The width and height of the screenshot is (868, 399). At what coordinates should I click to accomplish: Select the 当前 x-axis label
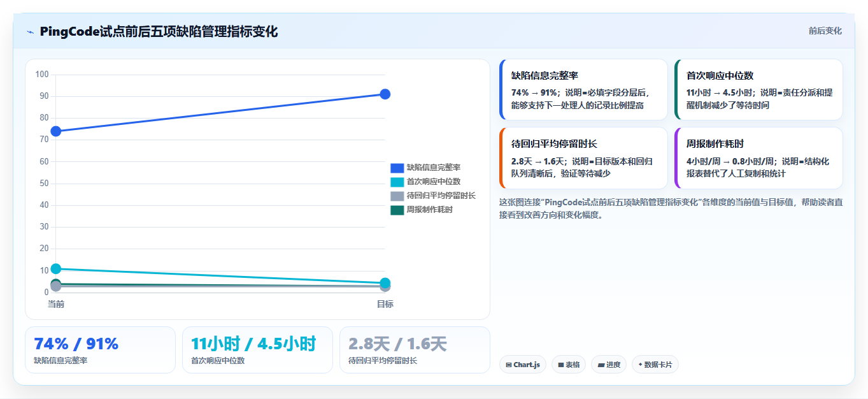click(x=56, y=304)
